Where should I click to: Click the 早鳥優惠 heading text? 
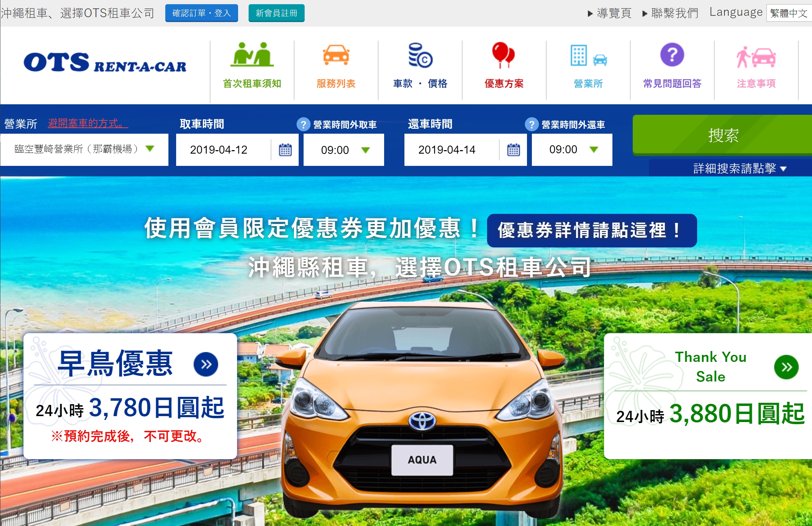115,364
